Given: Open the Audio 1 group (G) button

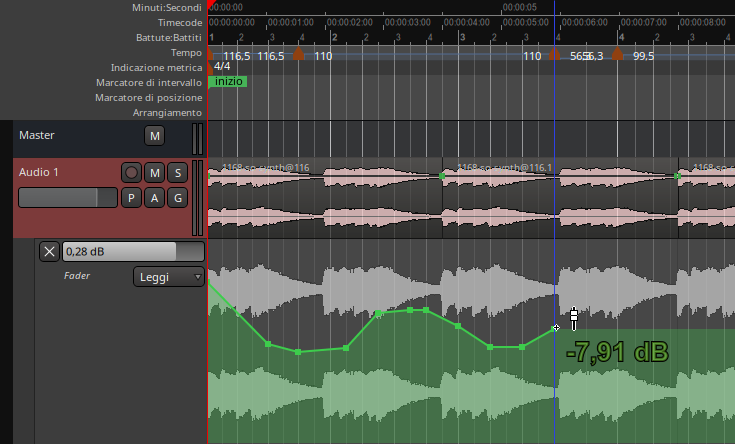Looking at the screenshot, I should click(x=177, y=198).
